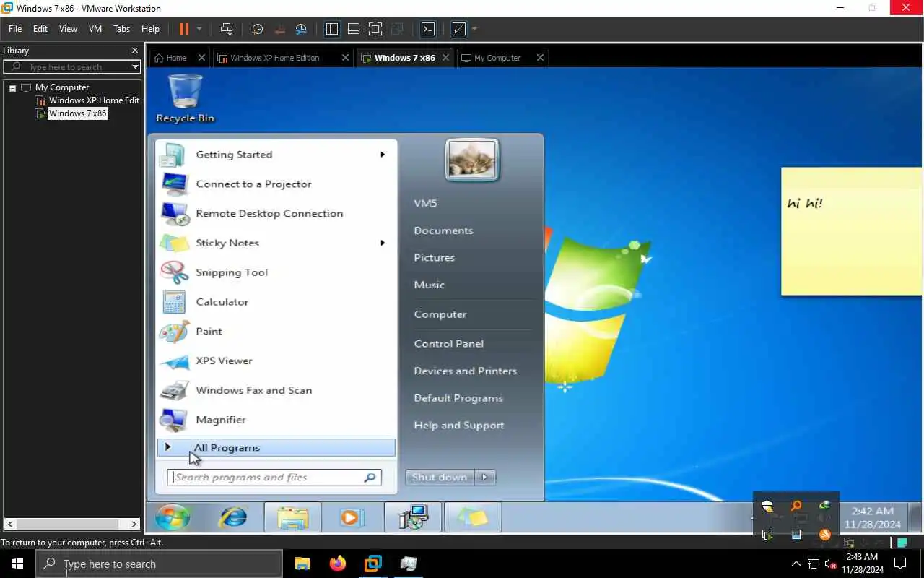Switch to the My Computer tab
Screen dimensions: 924x578
(x=497, y=58)
